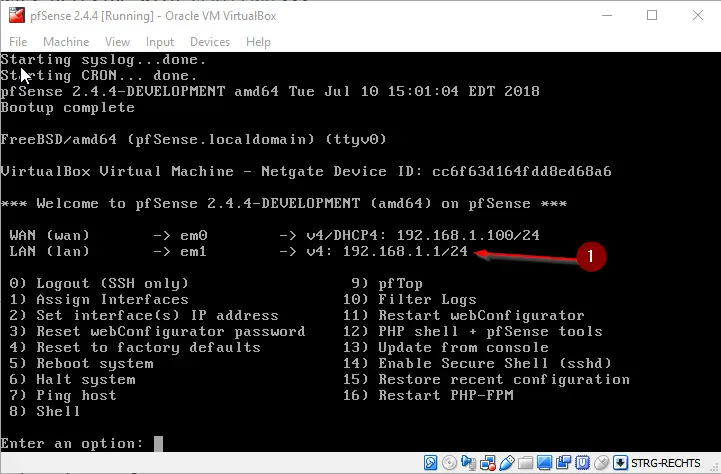Click the hard disk activity indicator icon
The width and height of the screenshot is (721, 474).
(430, 463)
